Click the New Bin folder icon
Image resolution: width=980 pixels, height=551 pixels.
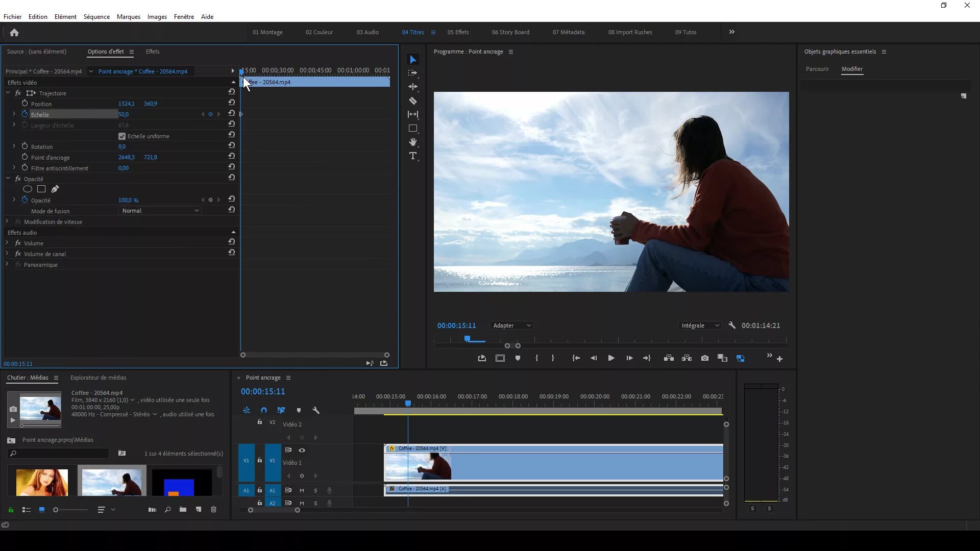pyautogui.click(x=183, y=510)
